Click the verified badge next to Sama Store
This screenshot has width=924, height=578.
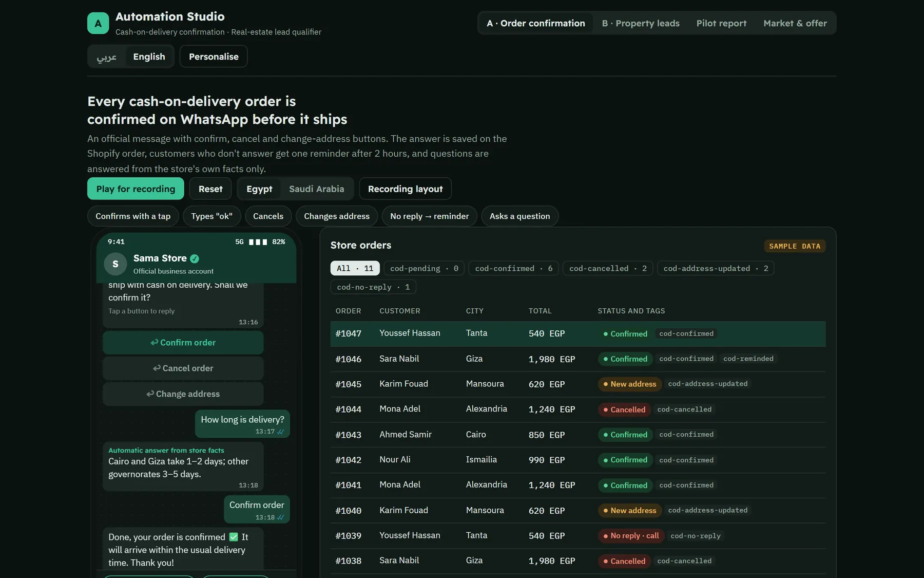click(195, 258)
